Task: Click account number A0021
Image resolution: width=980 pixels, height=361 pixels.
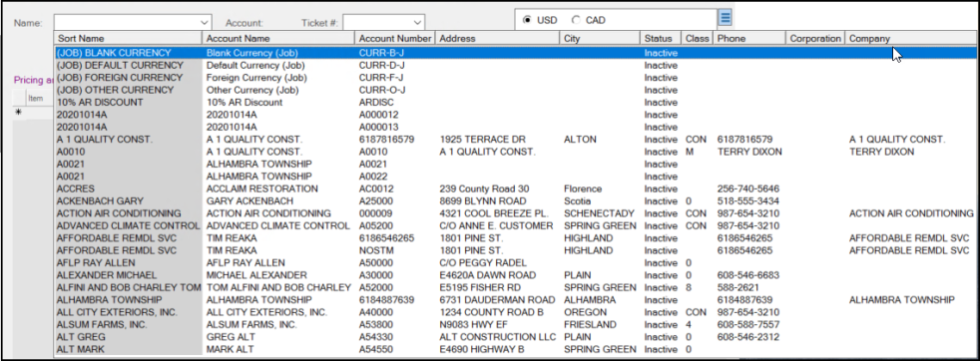Action: (x=374, y=165)
